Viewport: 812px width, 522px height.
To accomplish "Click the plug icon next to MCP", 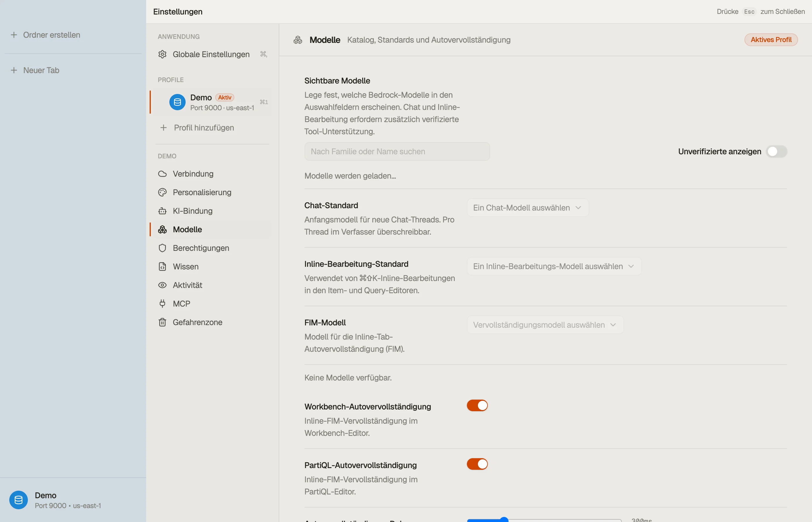I will coord(162,304).
